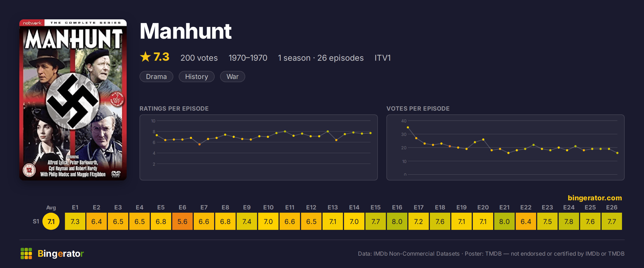Select the Drama genre tag
Viewport: 644px width, 268px height.
pos(156,77)
